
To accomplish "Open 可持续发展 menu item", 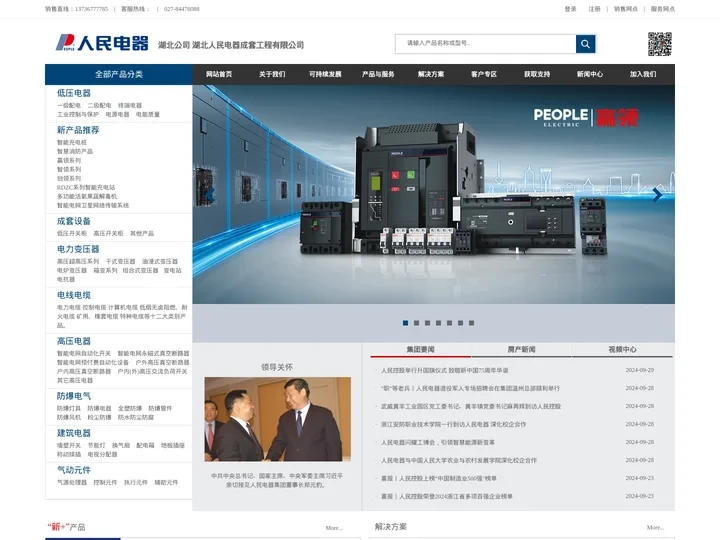I will pos(325,74).
